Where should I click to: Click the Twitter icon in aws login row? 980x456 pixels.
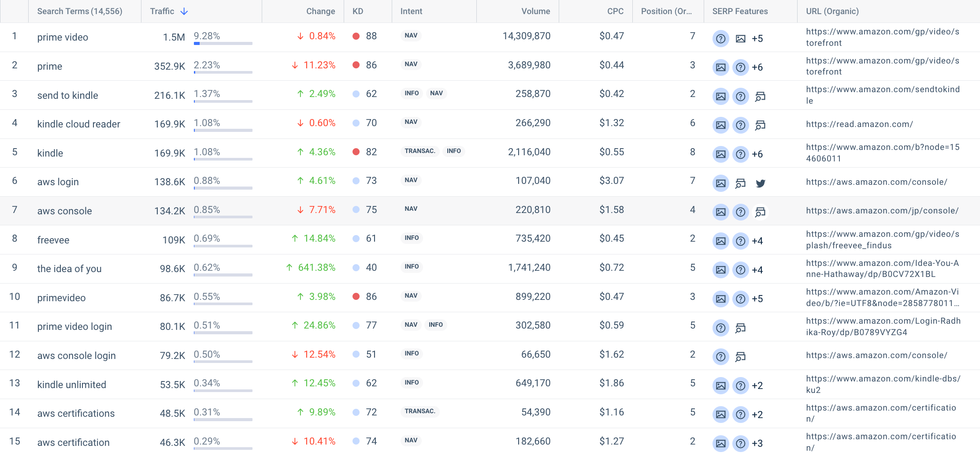pyautogui.click(x=760, y=183)
